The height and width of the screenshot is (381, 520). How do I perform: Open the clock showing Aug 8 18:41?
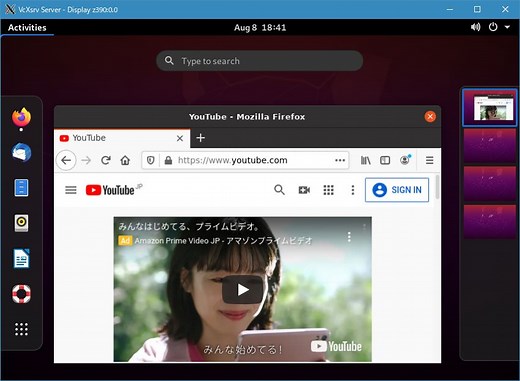tap(260, 27)
